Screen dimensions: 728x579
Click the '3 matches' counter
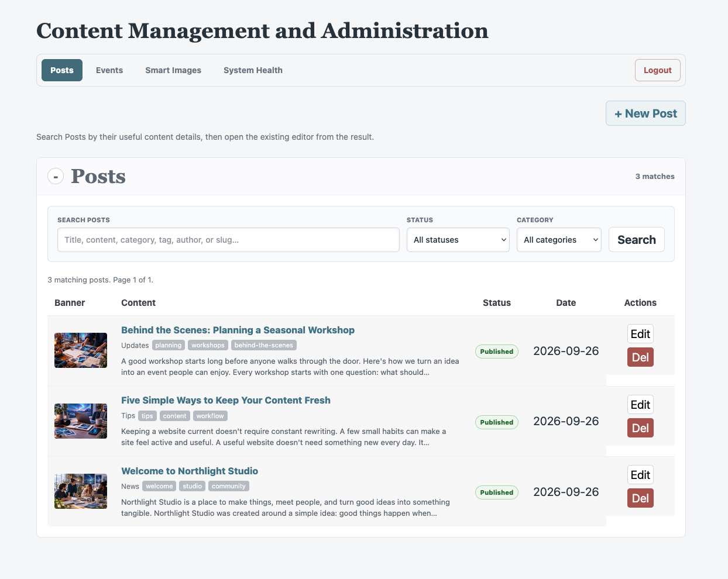coord(655,176)
